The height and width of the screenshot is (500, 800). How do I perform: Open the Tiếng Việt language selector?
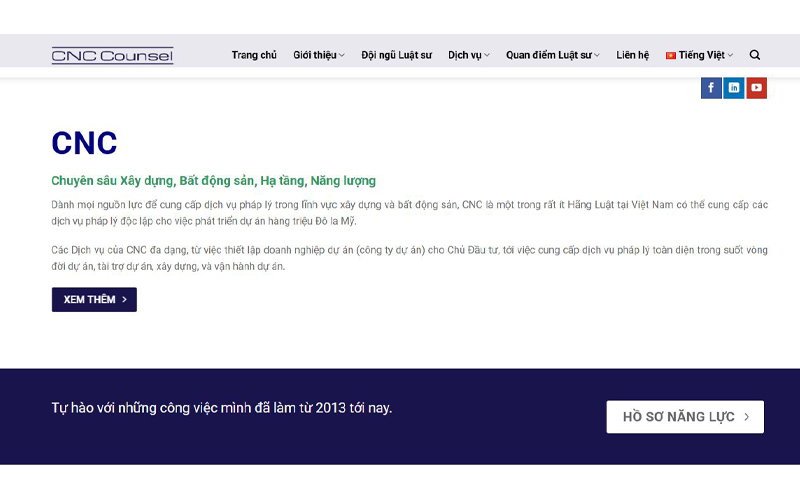point(701,55)
